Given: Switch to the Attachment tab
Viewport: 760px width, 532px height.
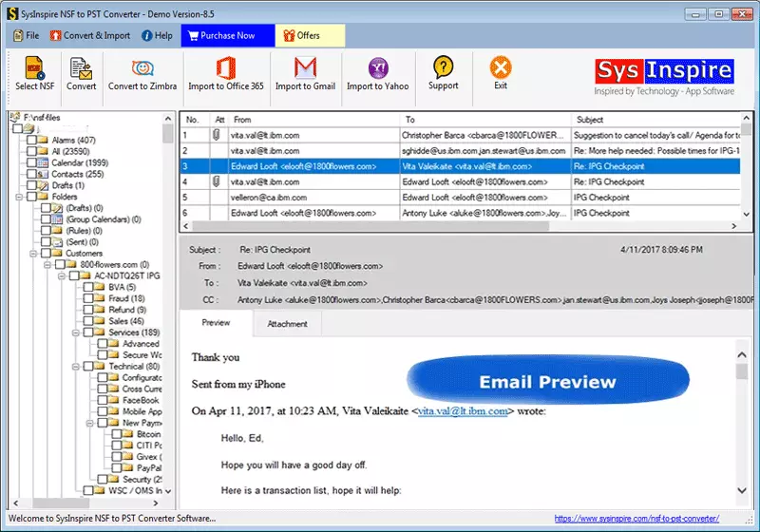Looking at the screenshot, I should (287, 324).
